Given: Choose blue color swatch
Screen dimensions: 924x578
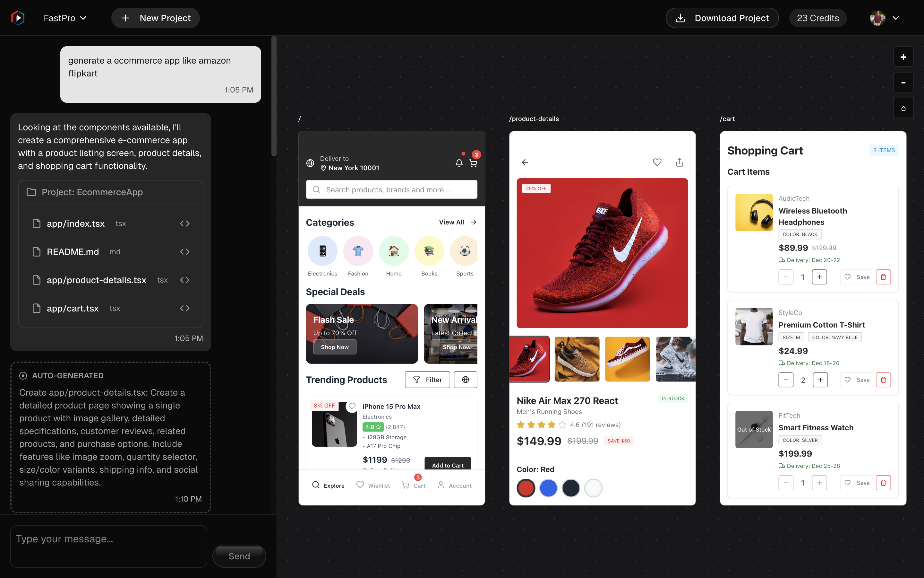Looking at the screenshot, I should [x=548, y=488].
